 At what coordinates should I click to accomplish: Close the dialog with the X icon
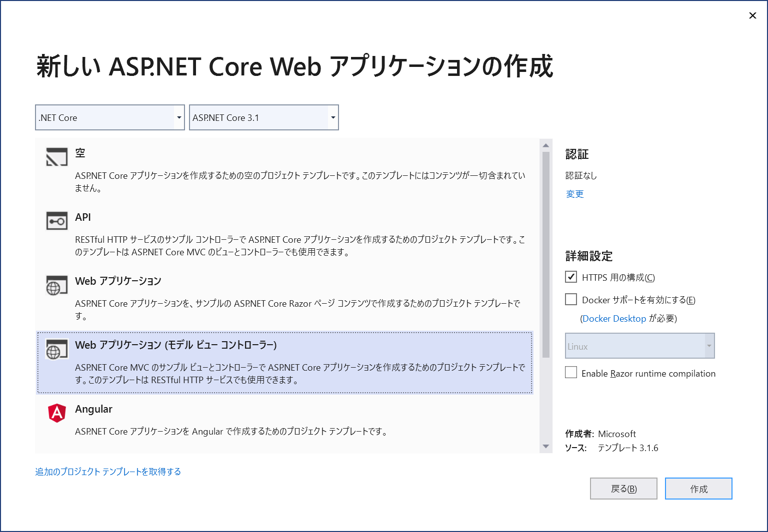coord(752,15)
